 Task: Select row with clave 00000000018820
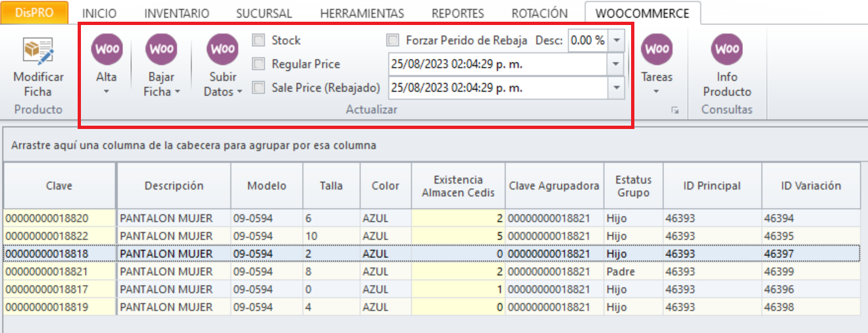432,218
